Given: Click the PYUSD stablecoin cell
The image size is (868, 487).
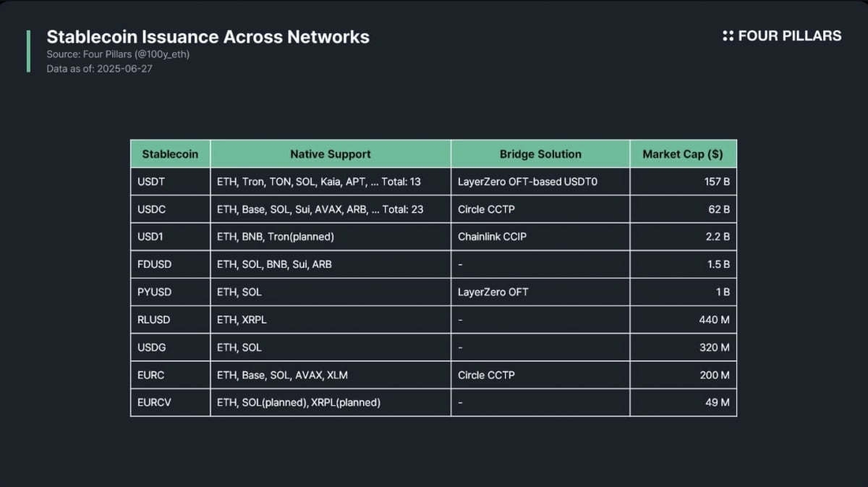Looking at the screenshot, I should (x=154, y=292).
